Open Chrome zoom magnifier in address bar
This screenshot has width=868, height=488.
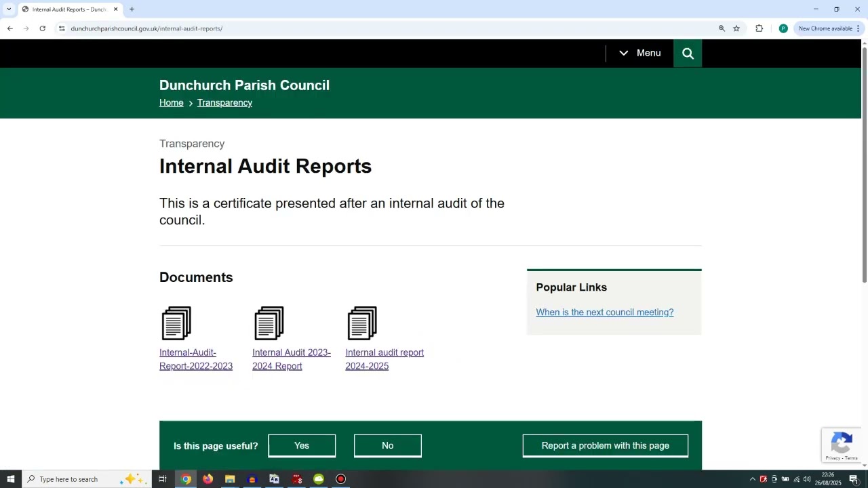(722, 28)
